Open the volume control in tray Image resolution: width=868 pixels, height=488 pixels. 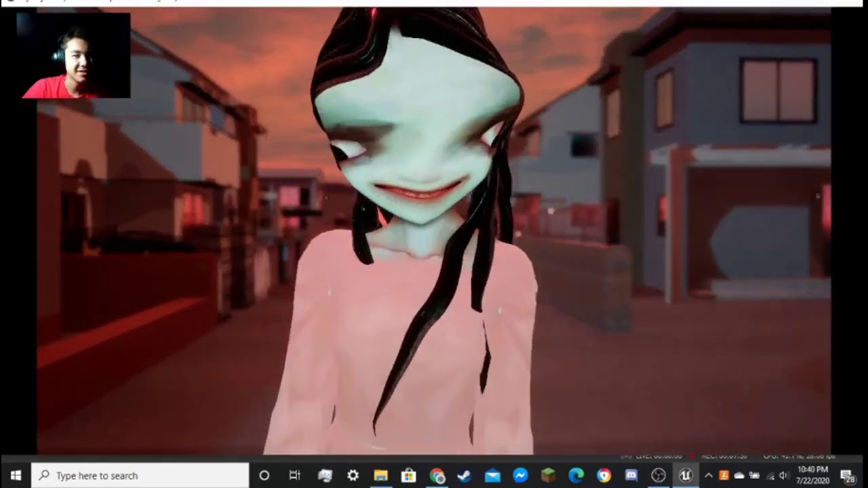coord(784,476)
